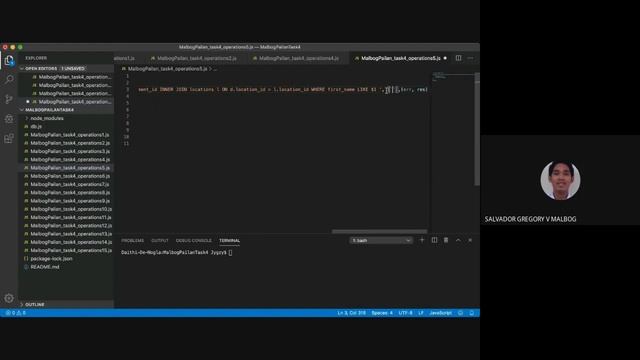Click the editor horizontal scrollbar
The image size is (640, 360).
(x=379, y=231)
